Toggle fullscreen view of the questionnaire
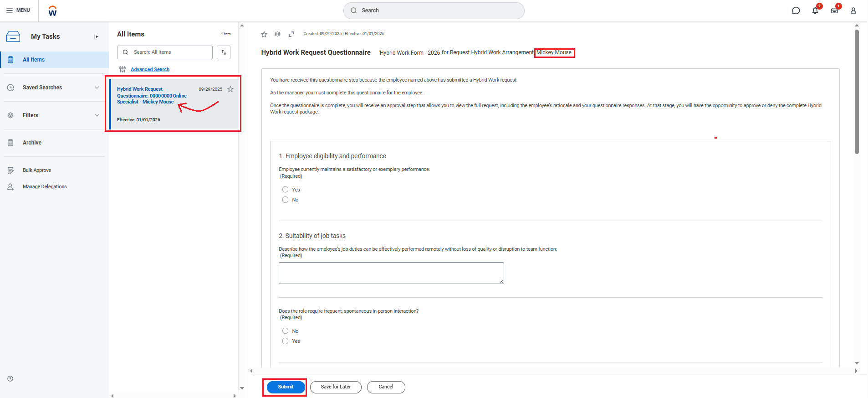The height and width of the screenshot is (398, 868). click(x=291, y=34)
